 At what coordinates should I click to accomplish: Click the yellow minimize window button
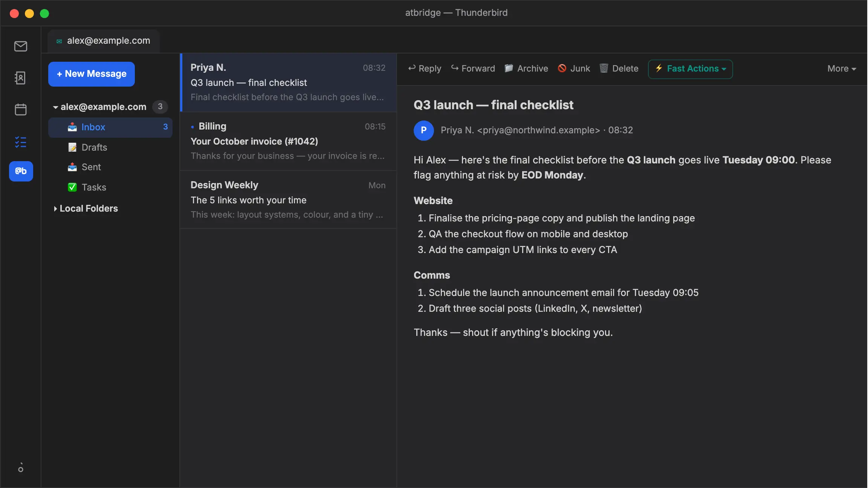pos(29,14)
